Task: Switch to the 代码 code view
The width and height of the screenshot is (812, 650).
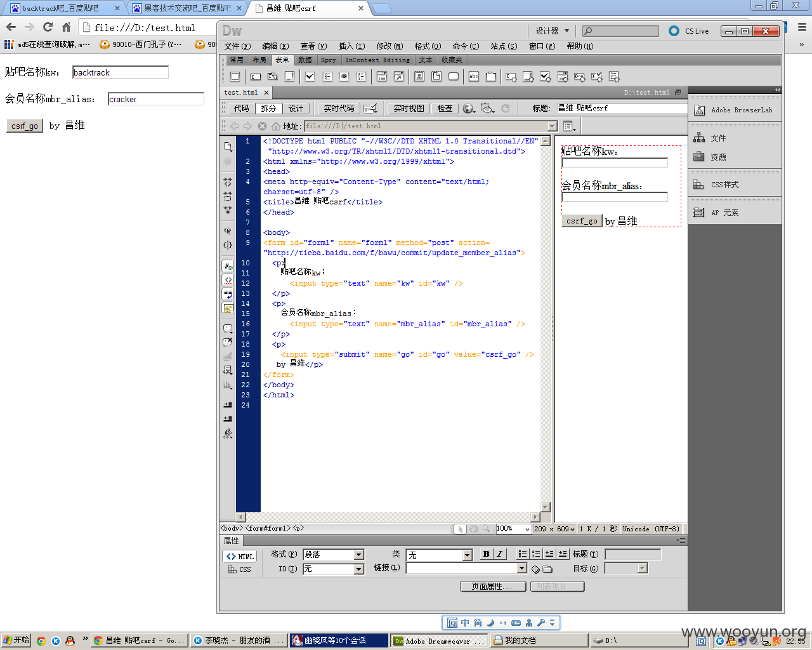Action: tap(242, 109)
